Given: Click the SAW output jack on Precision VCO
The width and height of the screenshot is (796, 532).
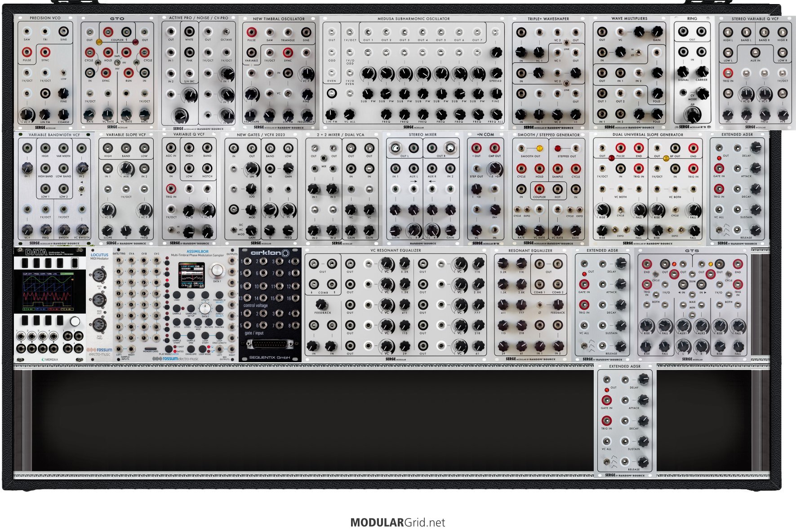Looking at the screenshot, I should click(x=27, y=32).
